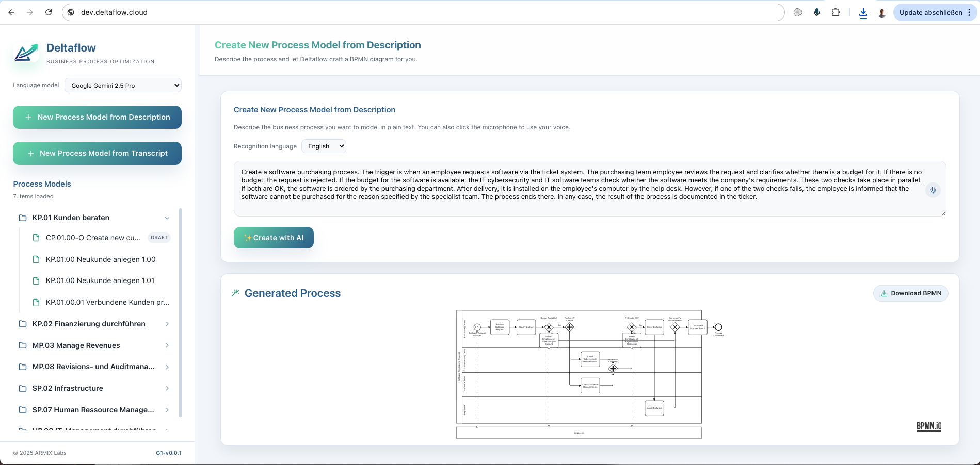Screen dimensions: 980x465
Task: Click the file icon beside KP.01.00 Neukunde anlegen 1.00
Action: 36,259
